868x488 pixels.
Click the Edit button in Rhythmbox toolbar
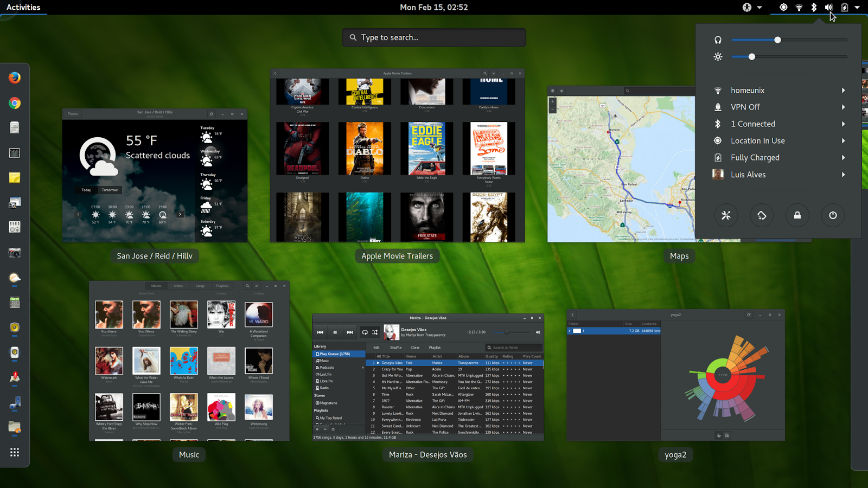click(x=376, y=348)
